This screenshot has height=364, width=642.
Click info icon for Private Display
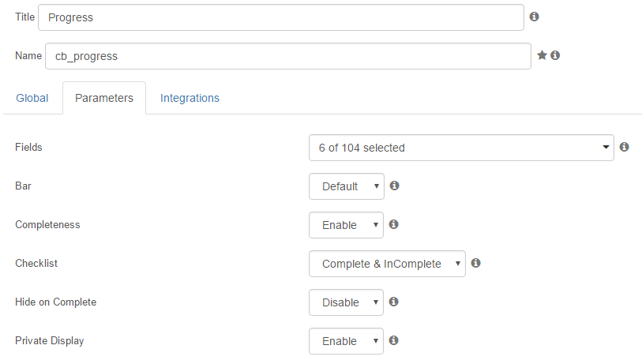[x=393, y=340]
